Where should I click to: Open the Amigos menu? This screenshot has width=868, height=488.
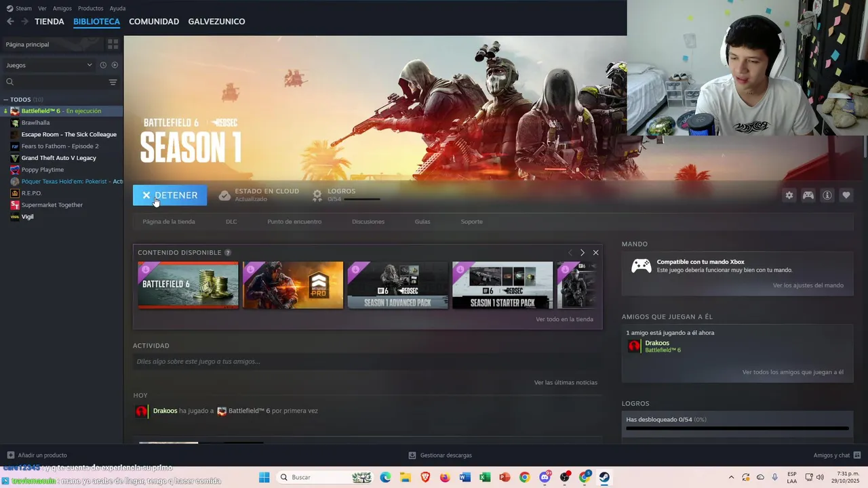coord(62,8)
